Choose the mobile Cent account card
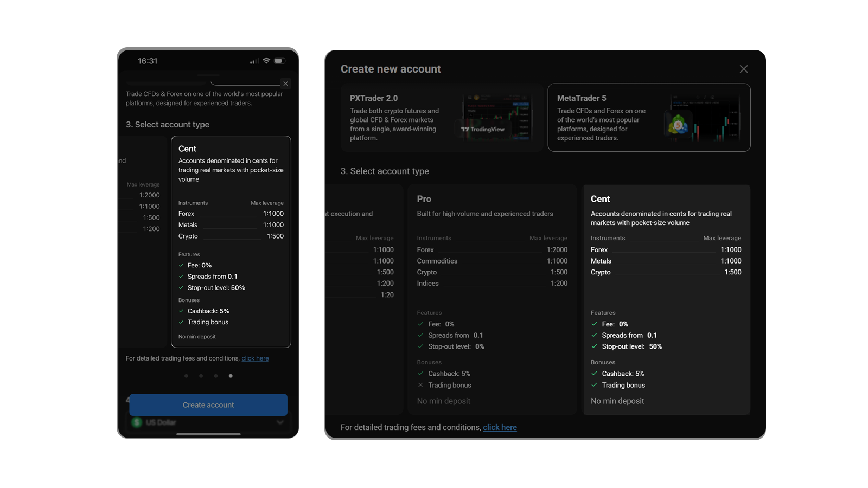 231,241
